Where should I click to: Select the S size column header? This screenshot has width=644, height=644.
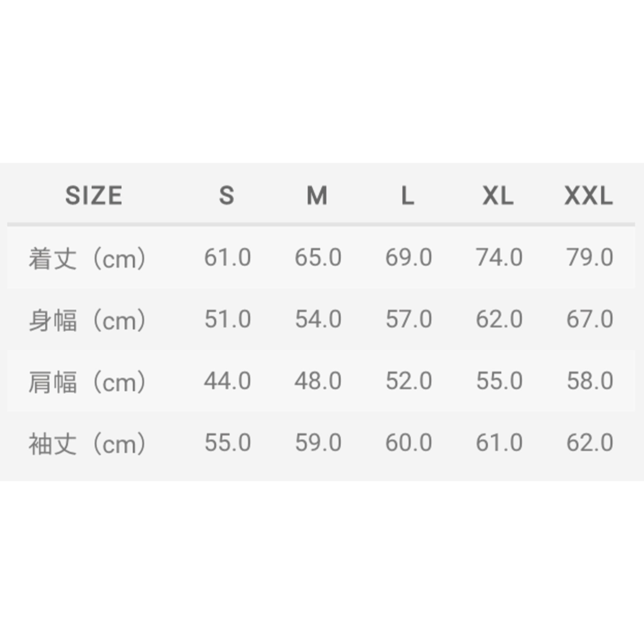[x=227, y=195]
